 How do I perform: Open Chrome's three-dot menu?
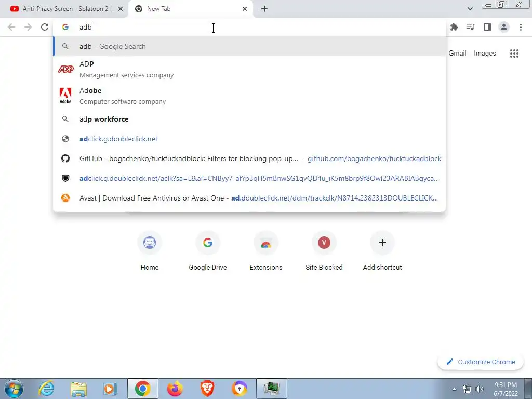click(521, 27)
